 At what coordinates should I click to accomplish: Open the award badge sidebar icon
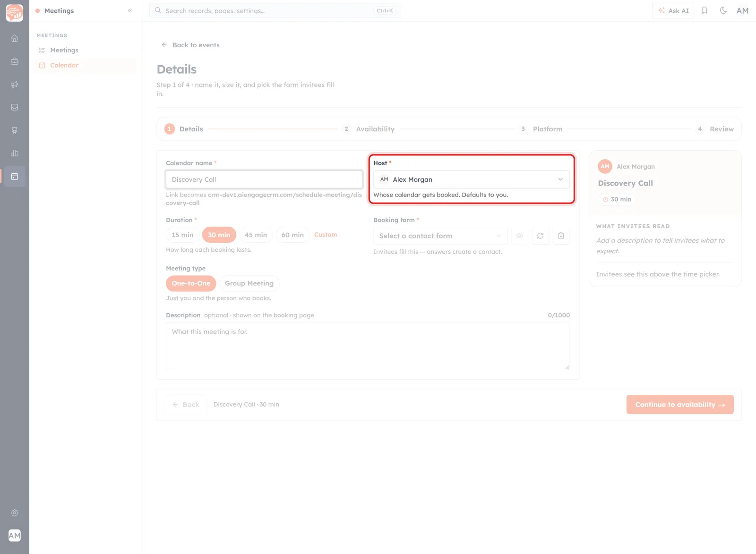(15, 130)
